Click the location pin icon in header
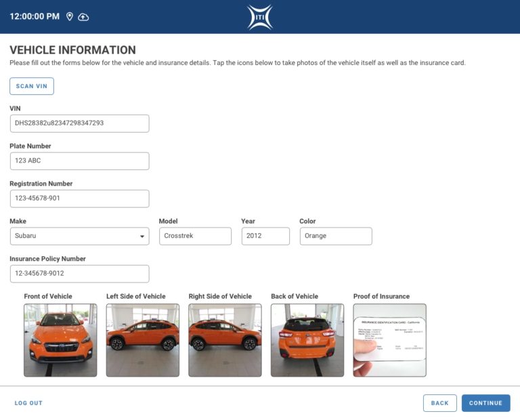The image size is (520, 420). click(x=70, y=16)
